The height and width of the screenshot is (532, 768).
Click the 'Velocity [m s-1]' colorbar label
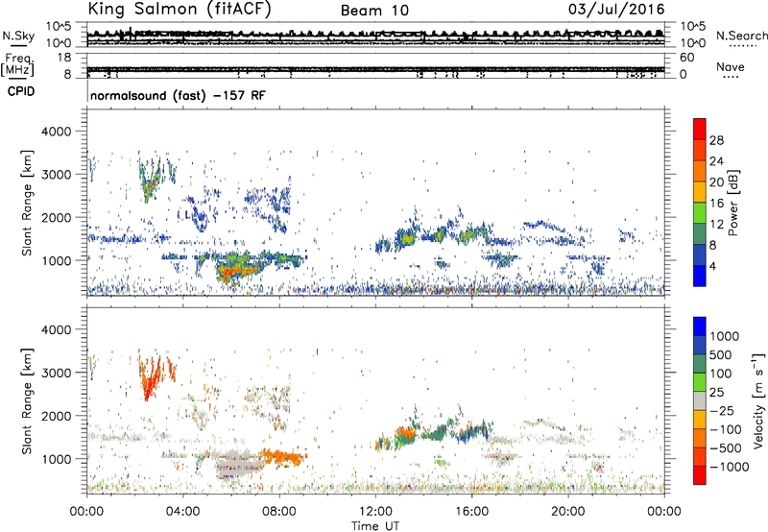click(758, 400)
